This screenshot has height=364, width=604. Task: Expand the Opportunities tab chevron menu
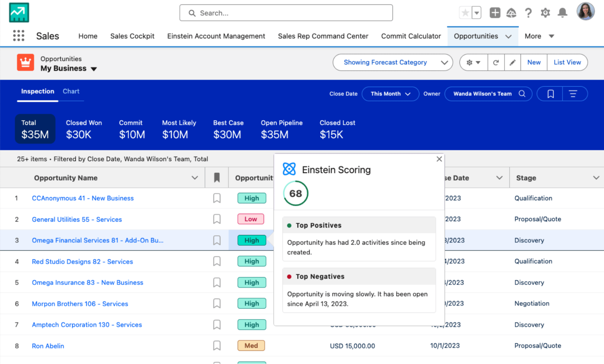point(509,37)
